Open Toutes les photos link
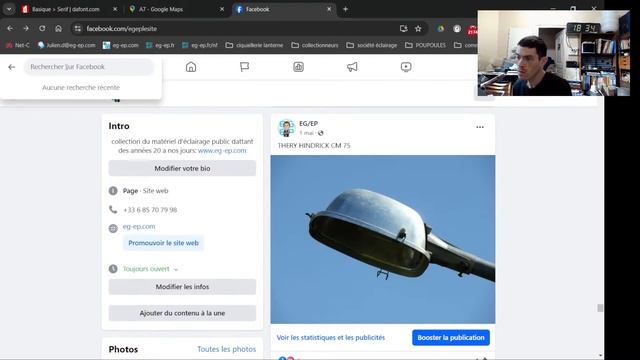640x360 pixels. tap(227, 349)
